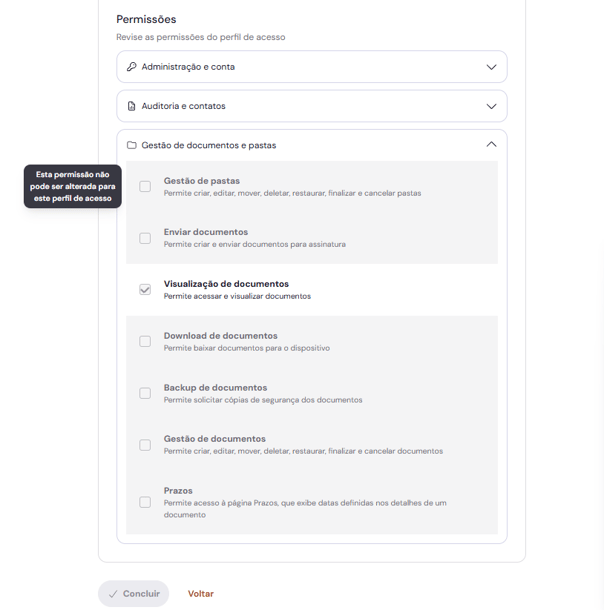Expand the Auditoria e contatos chevron
604x610 pixels.
tap(491, 106)
